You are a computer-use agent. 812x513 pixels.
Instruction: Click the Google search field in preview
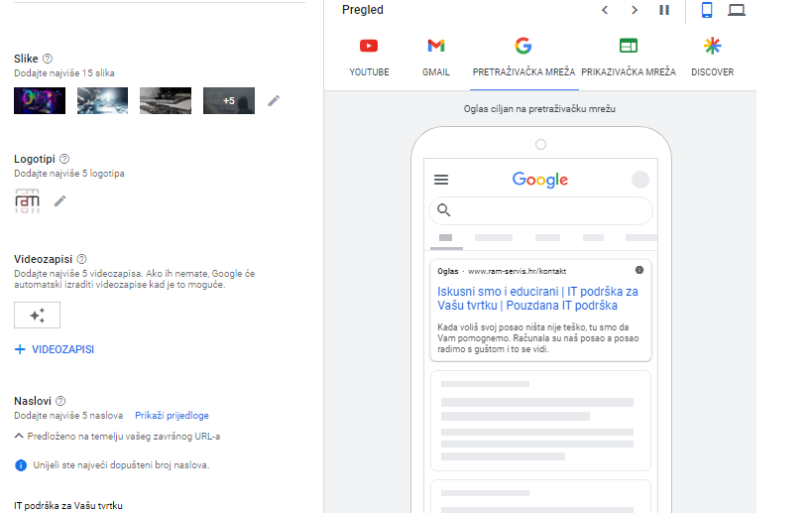tap(540, 210)
